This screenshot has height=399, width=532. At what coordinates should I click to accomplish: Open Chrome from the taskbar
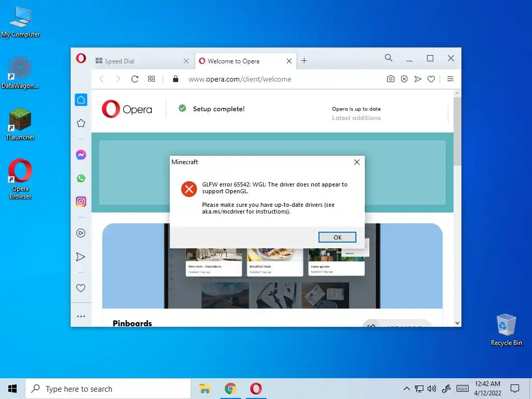tap(230, 389)
